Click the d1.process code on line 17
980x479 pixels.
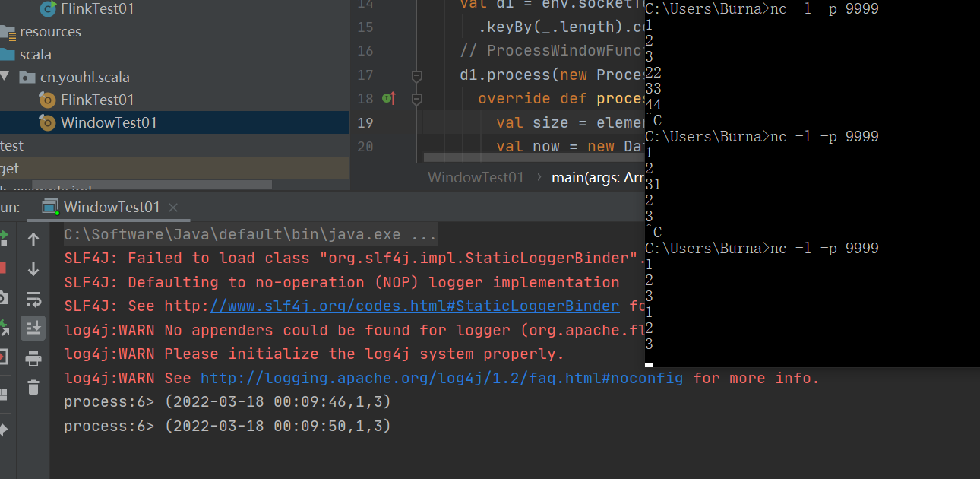tap(552, 75)
